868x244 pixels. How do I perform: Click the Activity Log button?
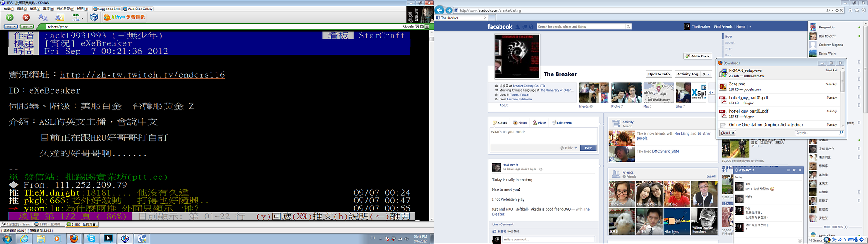687,74
